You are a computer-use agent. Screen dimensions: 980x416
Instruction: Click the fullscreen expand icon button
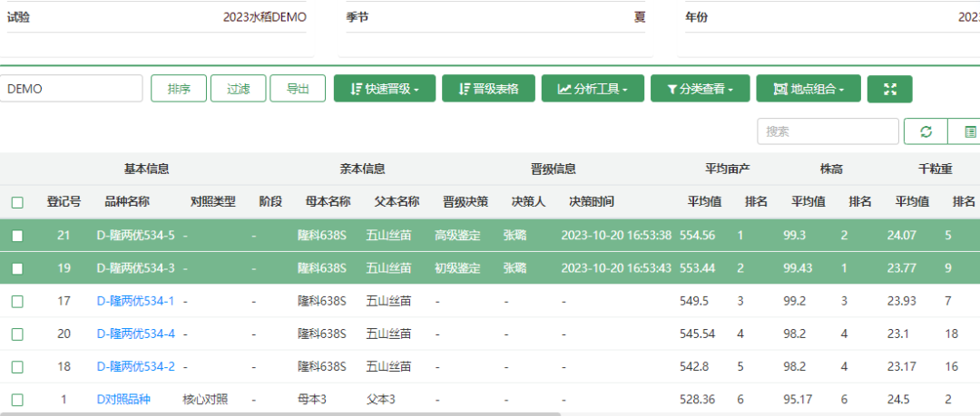[x=889, y=89]
